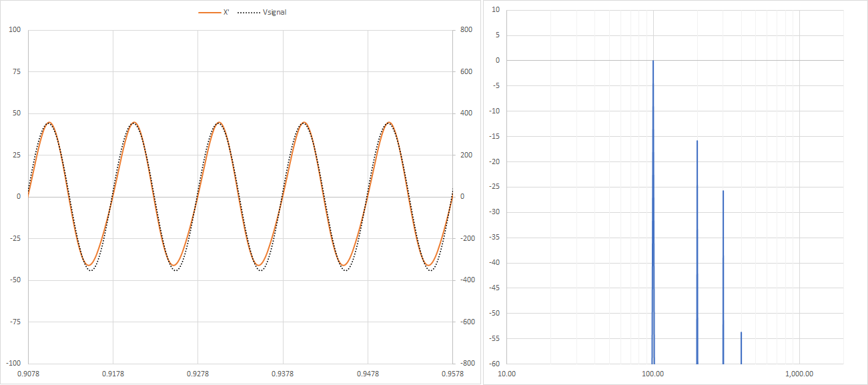Click the dotted Vsignal legend line marker

tap(248, 12)
